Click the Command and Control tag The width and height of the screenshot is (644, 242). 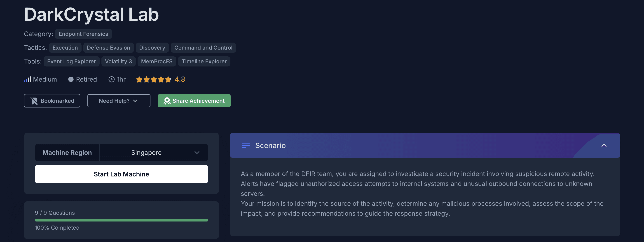(x=203, y=48)
